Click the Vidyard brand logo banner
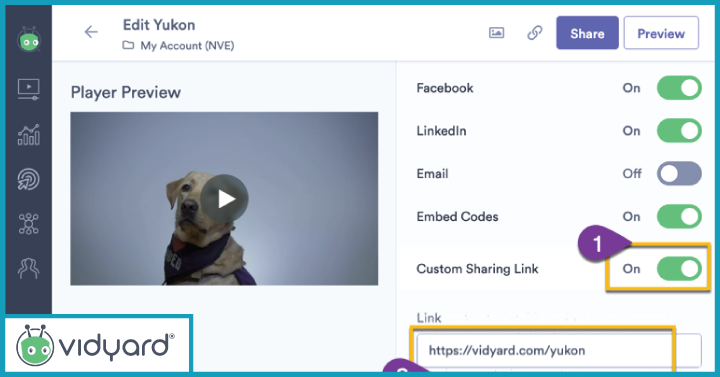 98,344
